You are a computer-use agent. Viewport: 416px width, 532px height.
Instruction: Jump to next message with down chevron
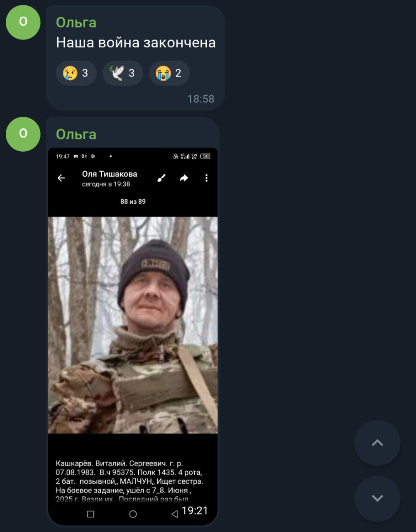(x=377, y=498)
